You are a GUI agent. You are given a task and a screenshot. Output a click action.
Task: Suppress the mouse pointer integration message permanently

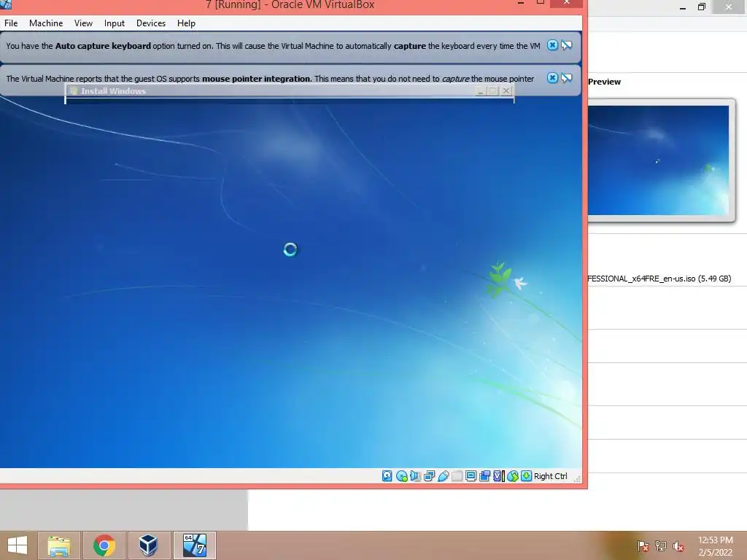(x=566, y=78)
